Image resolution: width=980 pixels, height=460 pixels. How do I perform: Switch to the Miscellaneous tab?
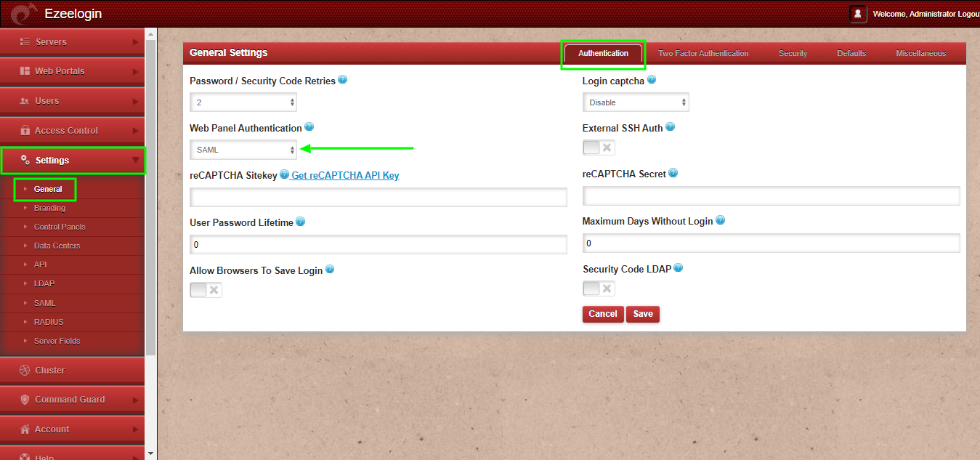click(920, 54)
